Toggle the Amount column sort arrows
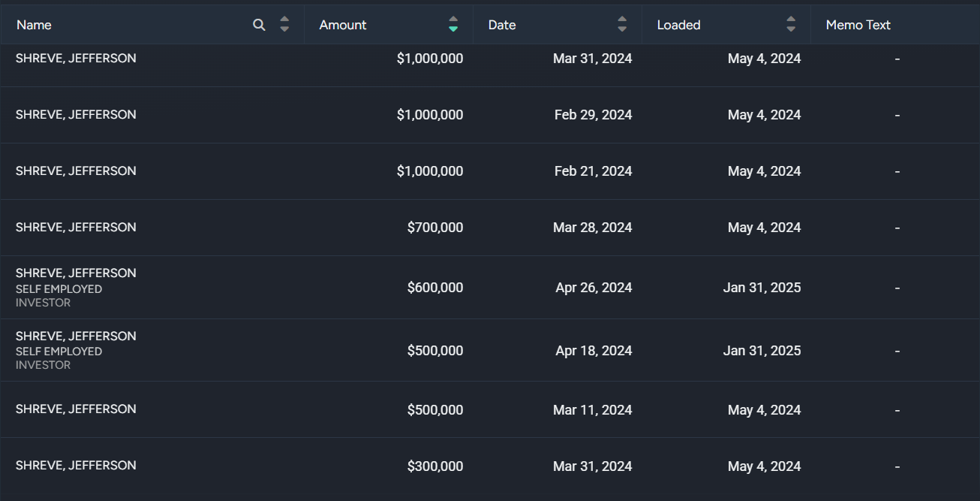Image resolution: width=980 pixels, height=501 pixels. click(453, 25)
